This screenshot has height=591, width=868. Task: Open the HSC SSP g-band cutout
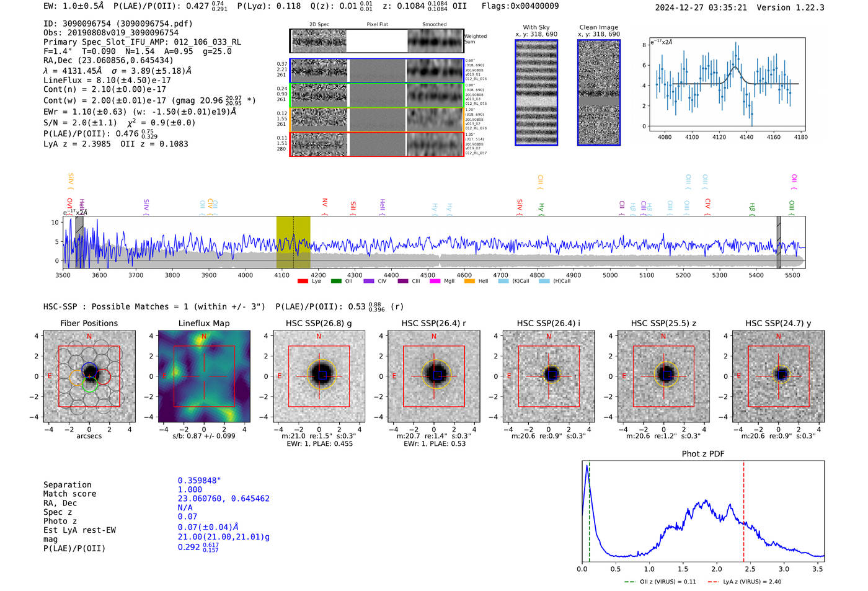[x=319, y=376]
